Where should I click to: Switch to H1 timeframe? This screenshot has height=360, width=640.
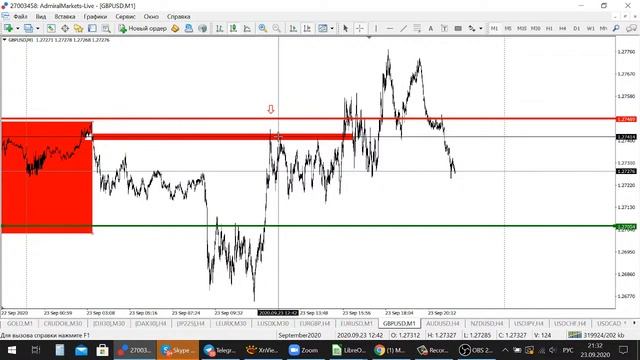[549, 28]
